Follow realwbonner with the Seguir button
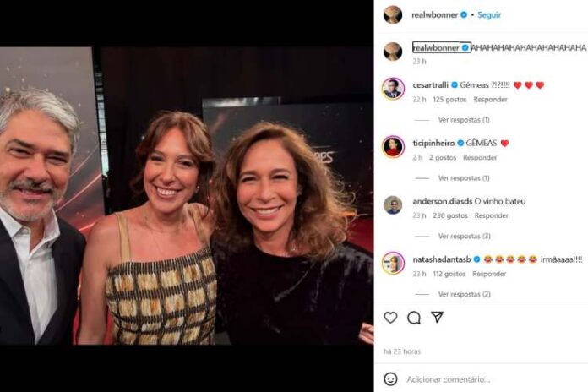The width and height of the screenshot is (588, 392). coord(489,15)
